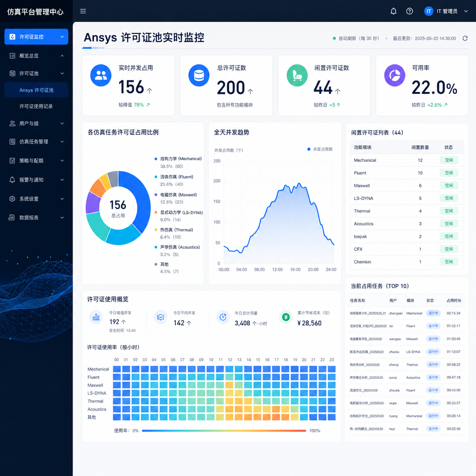Open task 结构强度分析_20250520_01
476x476 pixels.
click(x=368, y=313)
